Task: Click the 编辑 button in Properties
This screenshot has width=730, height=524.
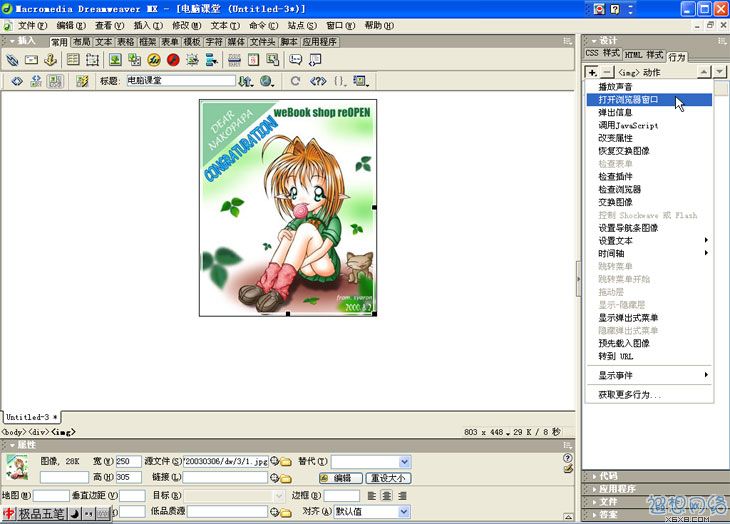Action: click(x=341, y=478)
